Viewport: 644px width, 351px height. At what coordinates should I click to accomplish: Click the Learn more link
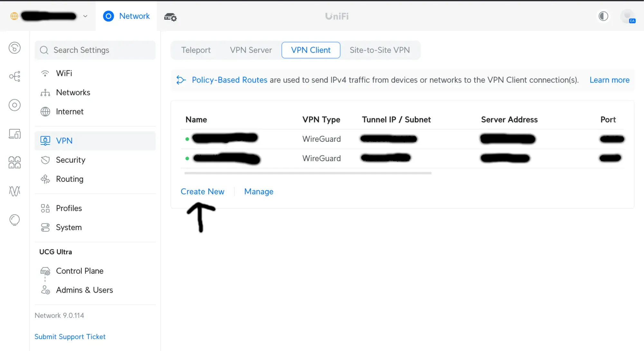(609, 80)
